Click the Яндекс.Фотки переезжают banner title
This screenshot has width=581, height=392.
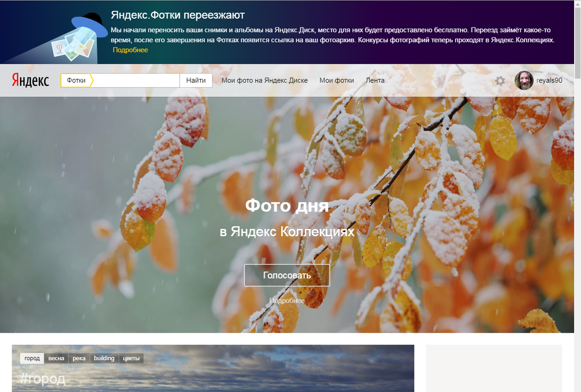[x=178, y=15]
